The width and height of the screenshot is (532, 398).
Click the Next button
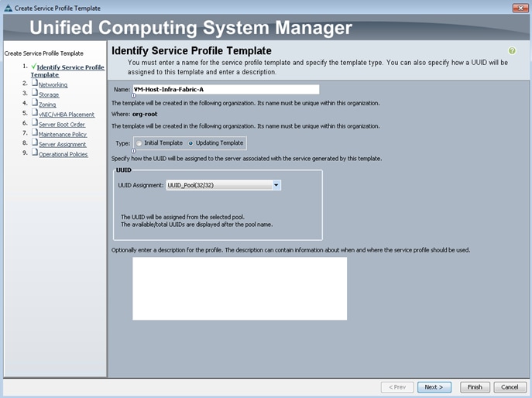click(434, 387)
